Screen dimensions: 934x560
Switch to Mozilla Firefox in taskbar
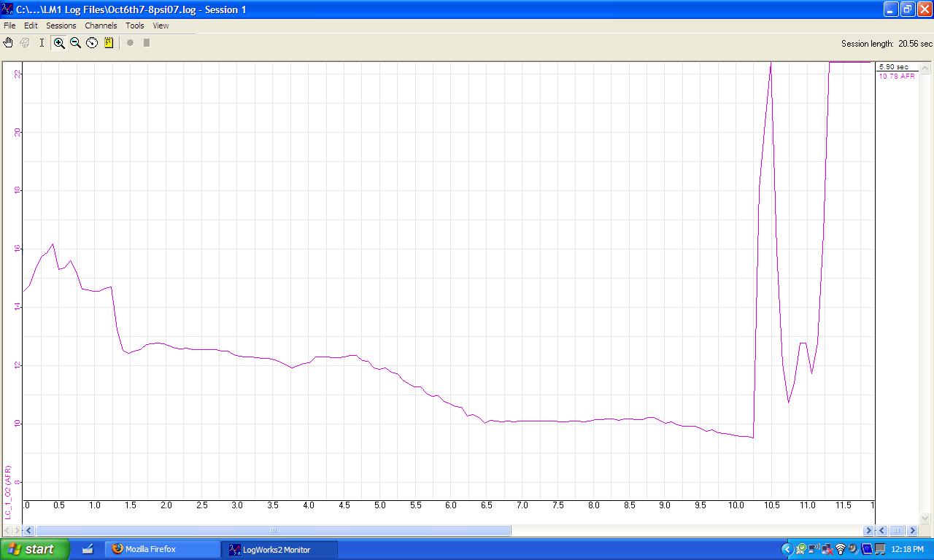tap(162, 549)
